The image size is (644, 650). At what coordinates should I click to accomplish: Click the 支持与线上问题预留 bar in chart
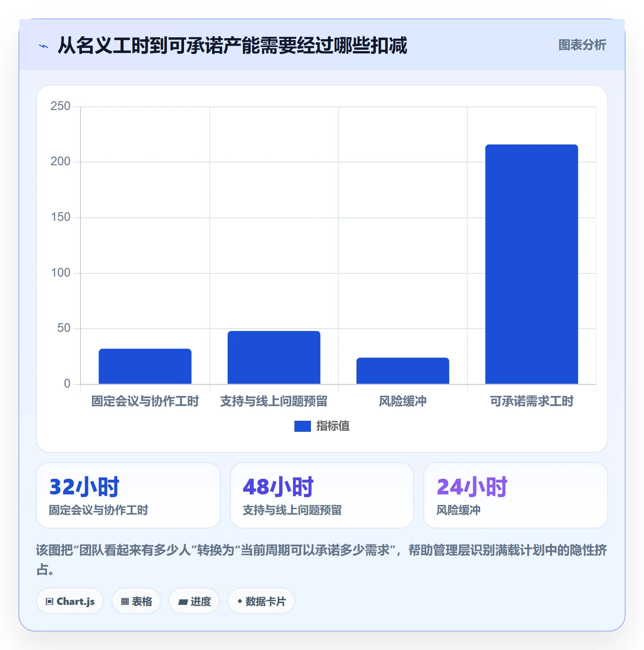point(274,358)
